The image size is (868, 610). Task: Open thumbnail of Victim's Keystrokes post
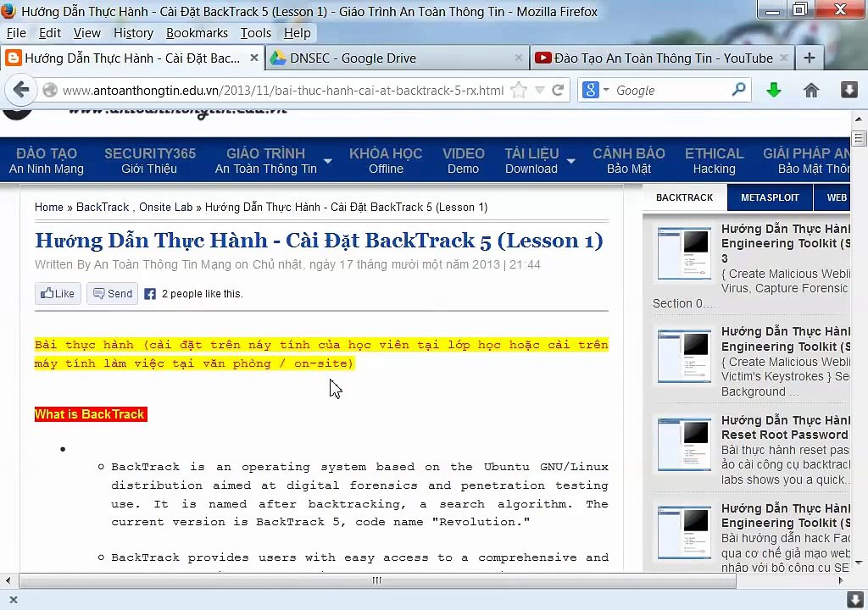coord(684,356)
